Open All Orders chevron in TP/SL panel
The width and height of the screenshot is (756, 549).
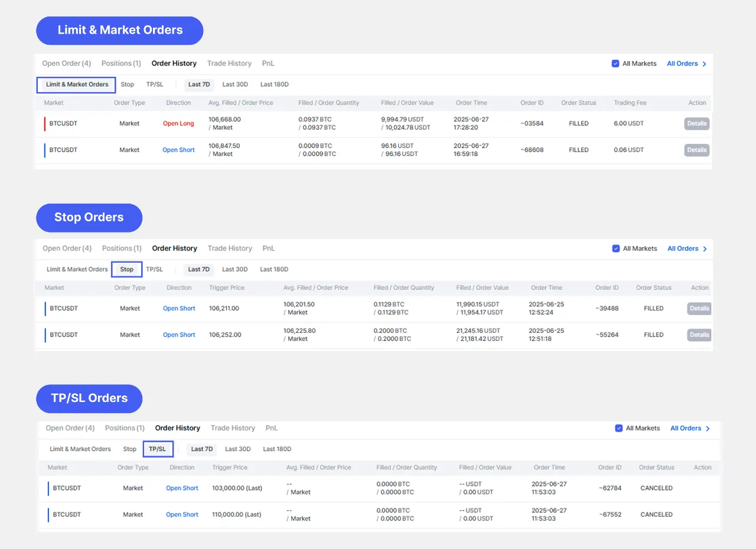click(x=708, y=428)
